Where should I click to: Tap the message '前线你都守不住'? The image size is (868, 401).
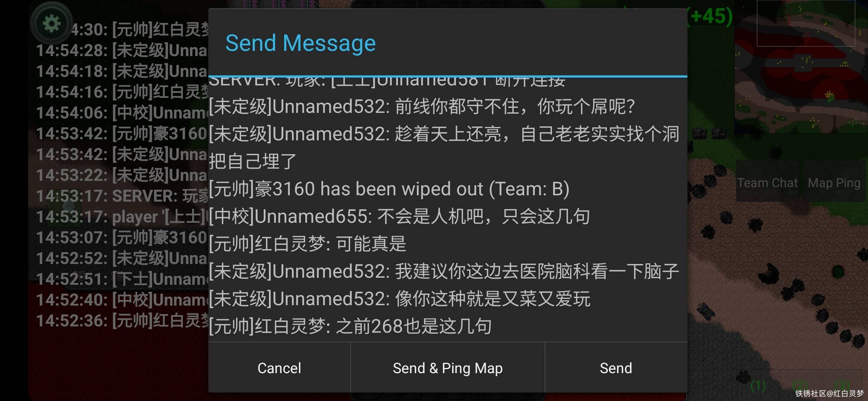422,106
